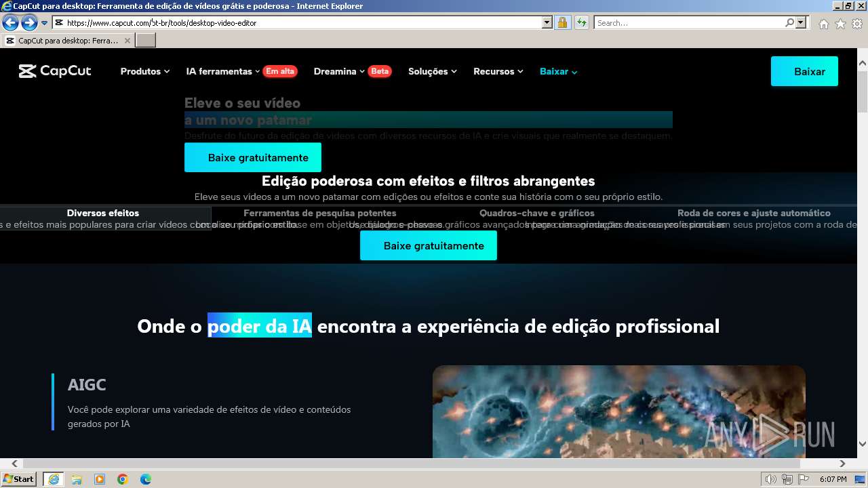This screenshot has width=868, height=488.
Task: Open the media player taskbar icon
Action: pos(100,479)
